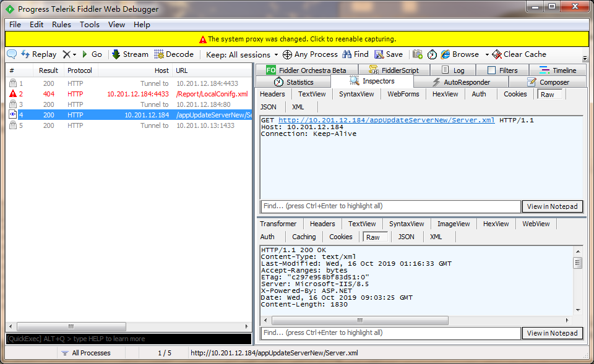The width and height of the screenshot is (594, 364).
Task: Click the clock timer icon
Action: (x=431, y=54)
